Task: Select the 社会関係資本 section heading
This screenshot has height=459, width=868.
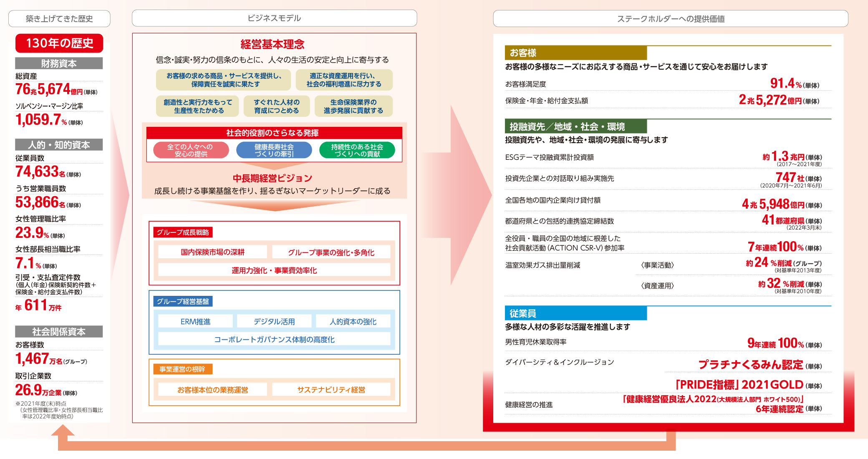Action: 59,332
